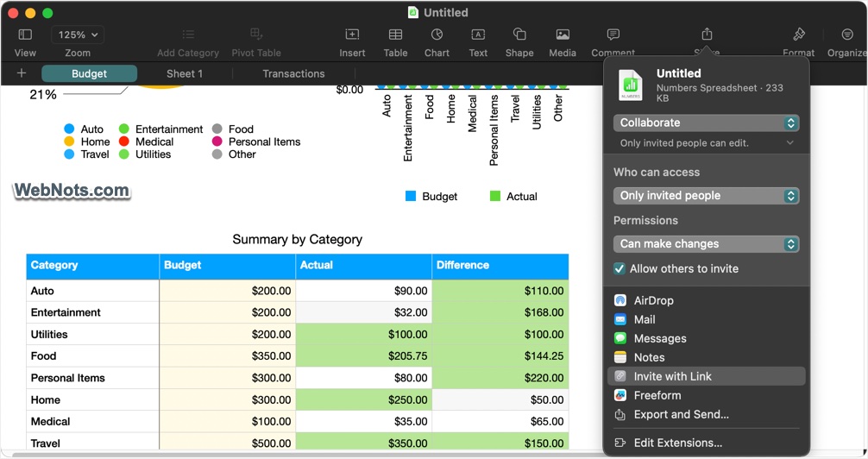Screen dimensions: 868x459
Task: Open Edit Extensions
Action: 707,443
